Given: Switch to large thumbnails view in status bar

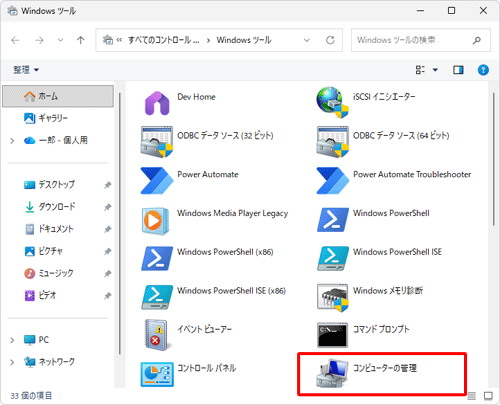Looking at the screenshot, I should pos(488,396).
